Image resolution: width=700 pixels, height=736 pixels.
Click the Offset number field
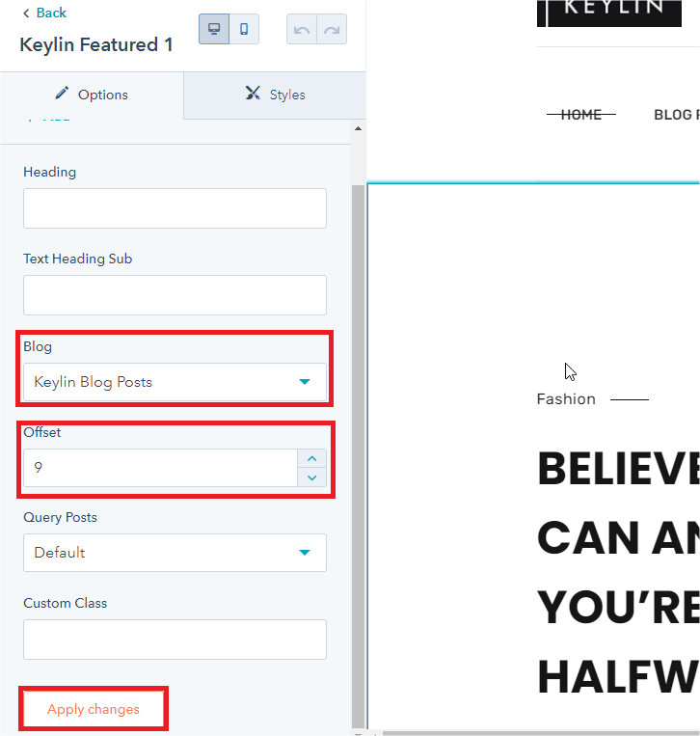[159, 468]
